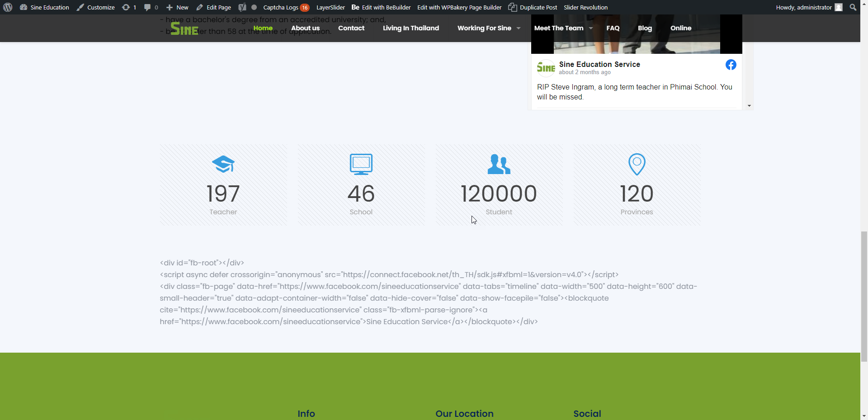
Task: Click Sine Education Service Facebook page name
Action: [599, 64]
